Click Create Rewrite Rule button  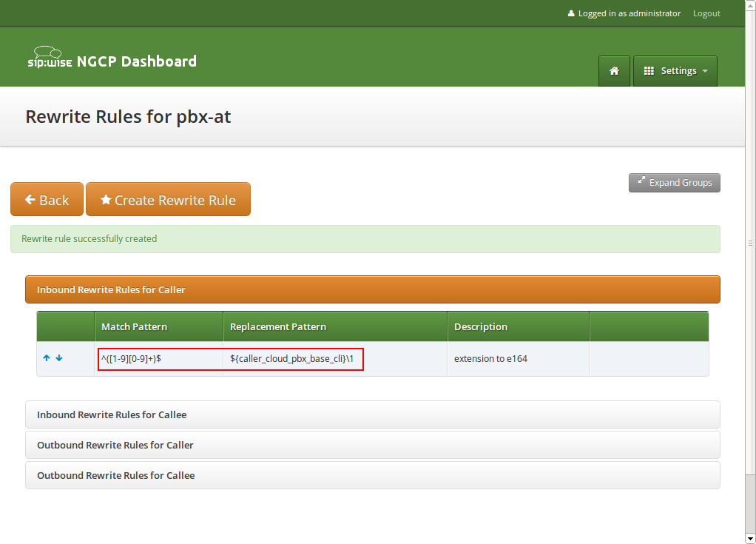pyautogui.click(x=168, y=199)
